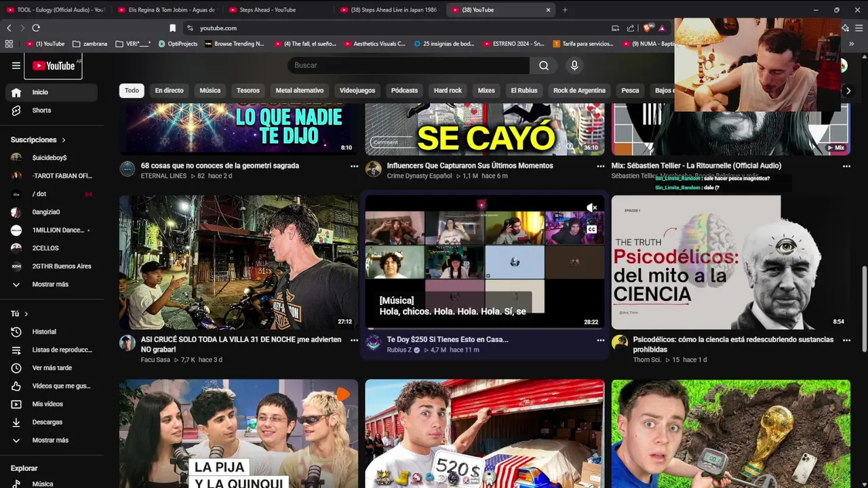The width and height of the screenshot is (868, 488).
Task: Reload the page in the browser
Action: click(x=36, y=28)
